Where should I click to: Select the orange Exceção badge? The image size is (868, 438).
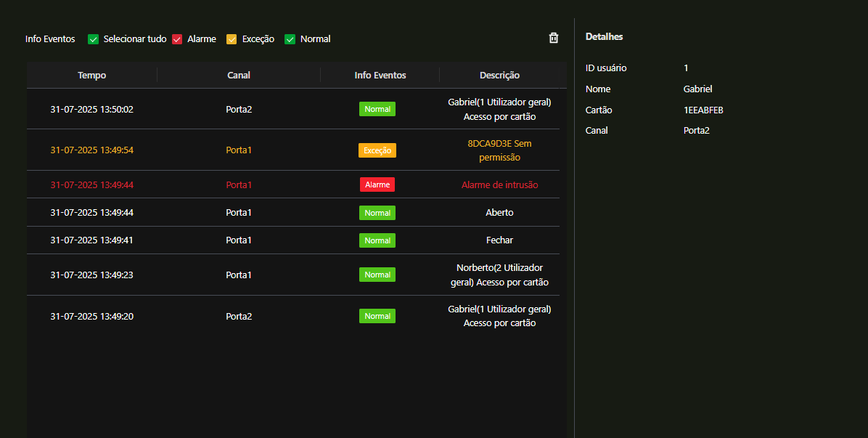tap(377, 150)
